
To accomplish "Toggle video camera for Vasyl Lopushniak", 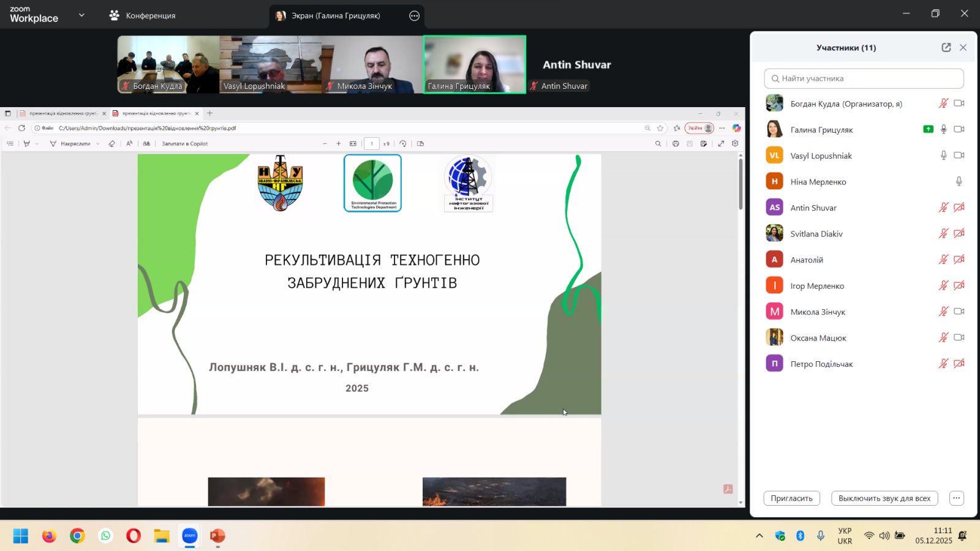I will 959,156.
